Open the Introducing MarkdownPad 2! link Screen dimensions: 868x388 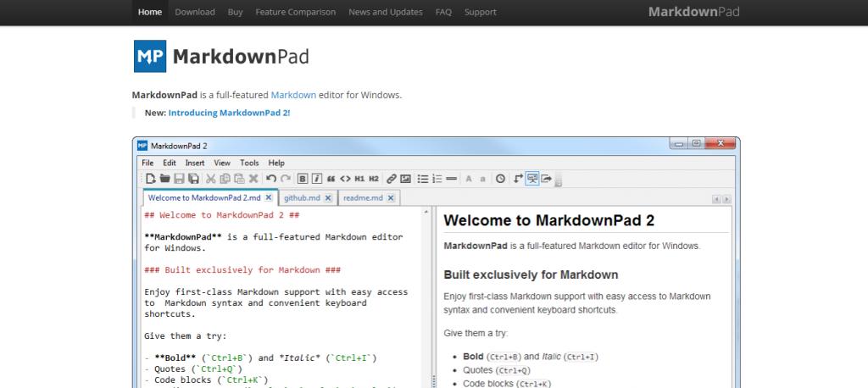click(229, 113)
